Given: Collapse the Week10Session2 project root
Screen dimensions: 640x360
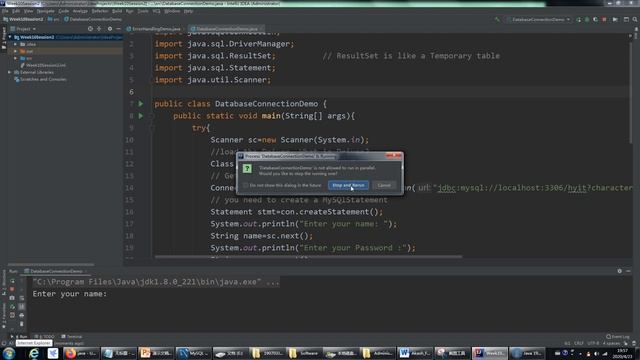Looking at the screenshot, I should [x=10, y=37].
